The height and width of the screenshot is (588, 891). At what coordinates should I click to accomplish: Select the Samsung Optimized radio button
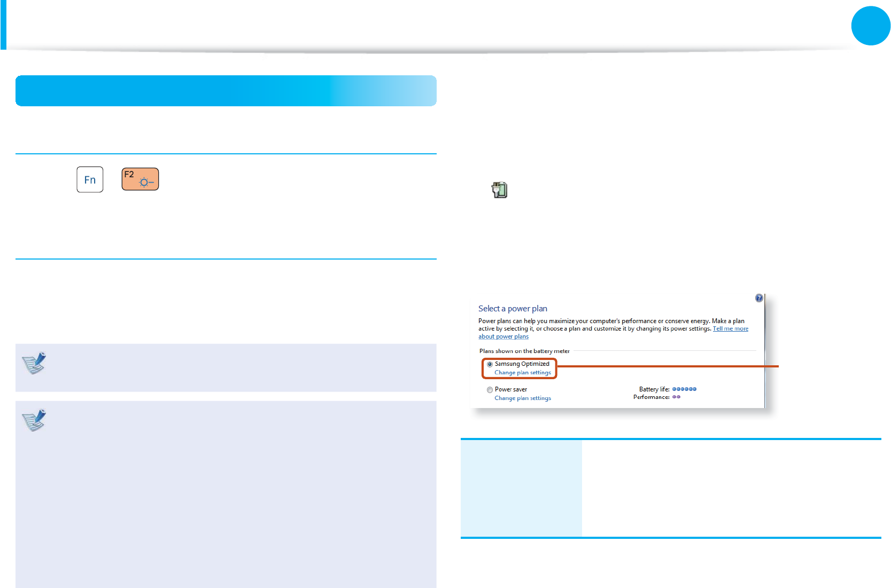pyautogui.click(x=490, y=364)
